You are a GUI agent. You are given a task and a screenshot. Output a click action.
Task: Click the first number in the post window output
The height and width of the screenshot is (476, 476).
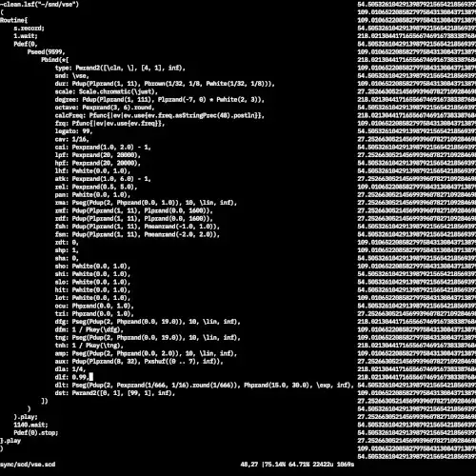tap(417, 5)
